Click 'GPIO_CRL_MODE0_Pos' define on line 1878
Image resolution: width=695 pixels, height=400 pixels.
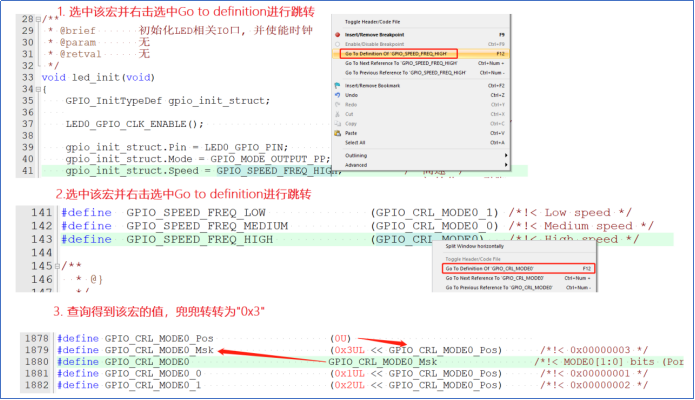159,338
